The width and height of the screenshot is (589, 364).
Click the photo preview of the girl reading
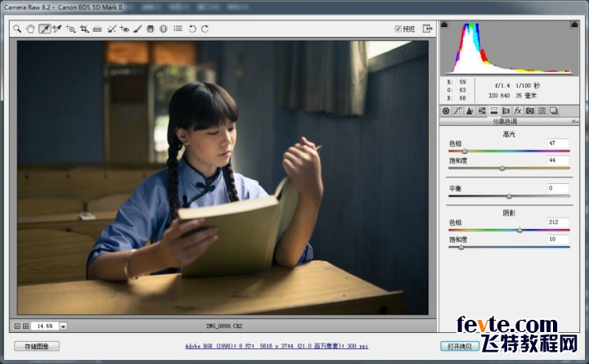point(223,178)
